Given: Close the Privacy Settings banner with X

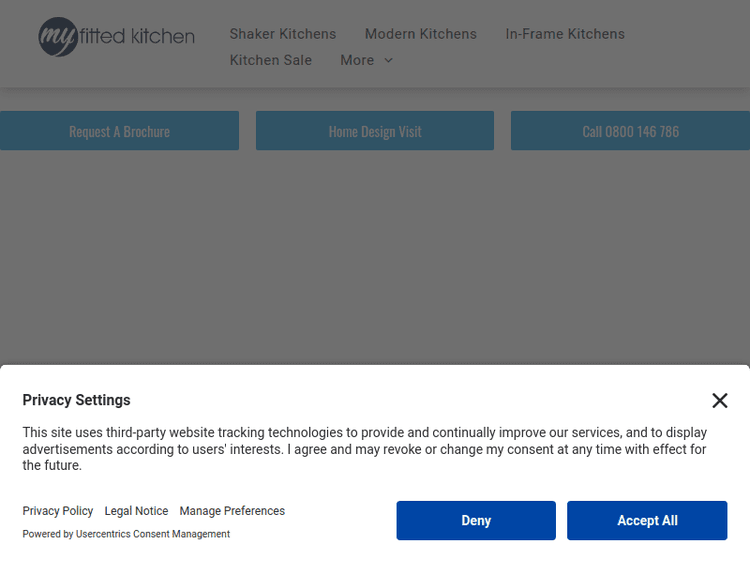Looking at the screenshot, I should 719,400.
